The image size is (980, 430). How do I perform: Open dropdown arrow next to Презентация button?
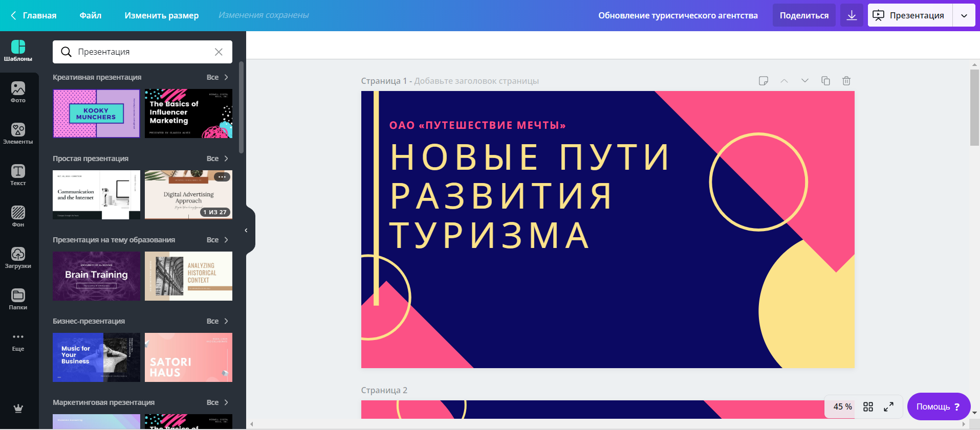[x=964, y=15]
